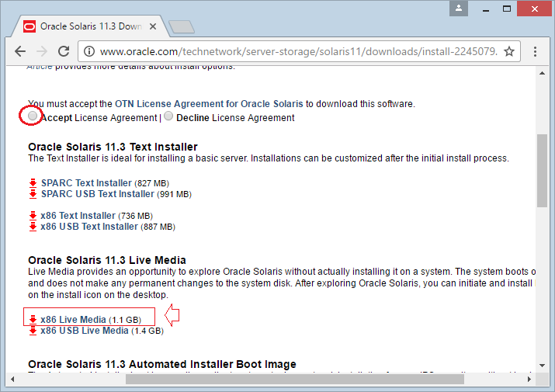Screen dimensions: 555x392
Task: Maximize the Chrome window
Action: click(x=507, y=9)
